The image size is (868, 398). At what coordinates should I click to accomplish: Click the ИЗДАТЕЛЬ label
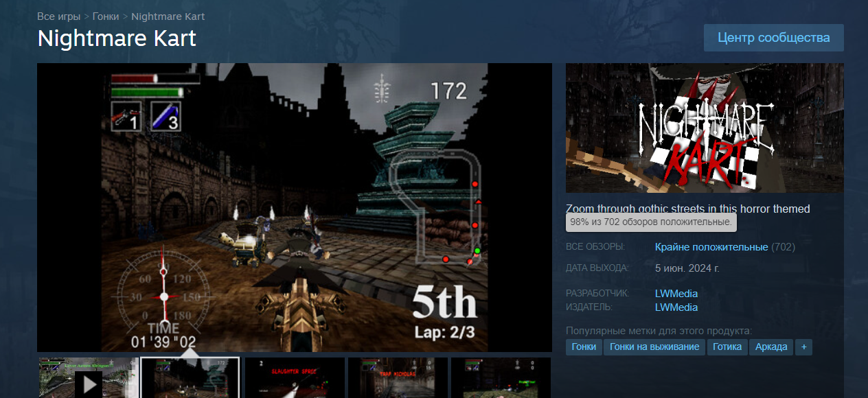(589, 307)
